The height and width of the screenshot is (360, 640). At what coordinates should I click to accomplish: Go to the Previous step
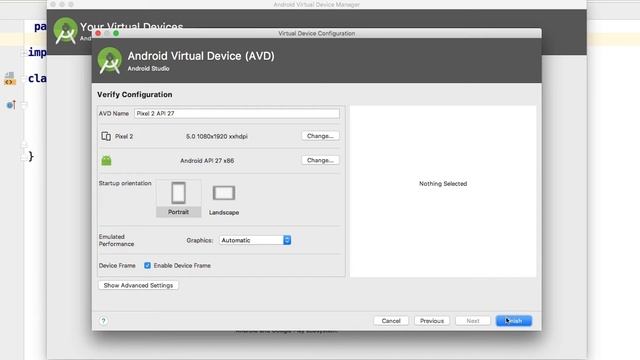tap(432, 321)
